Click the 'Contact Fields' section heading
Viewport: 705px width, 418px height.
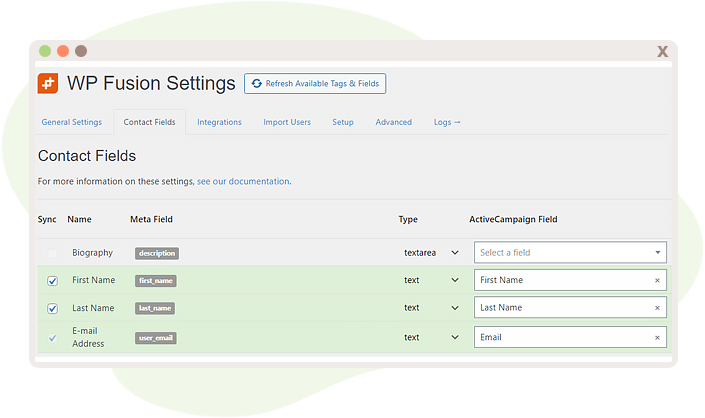click(87, 156)
